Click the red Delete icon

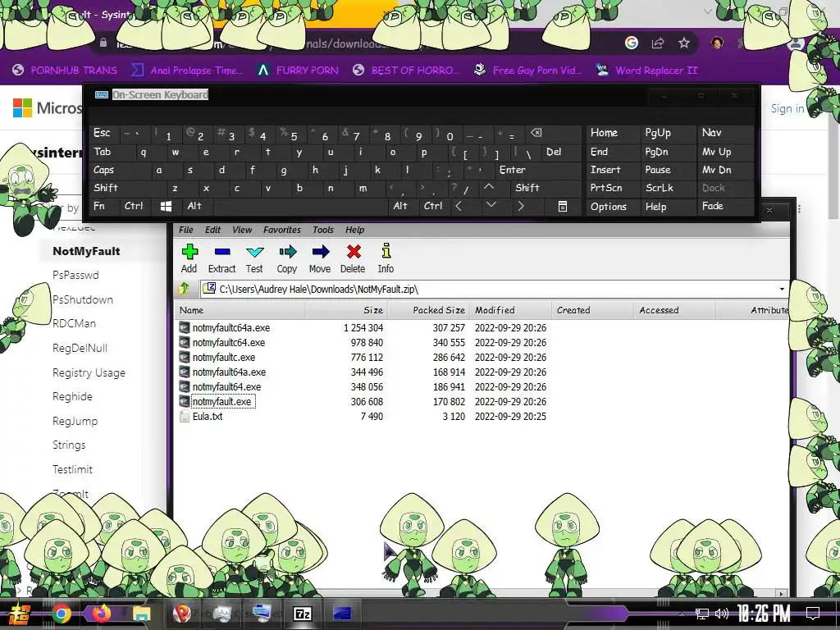(353, 258)
